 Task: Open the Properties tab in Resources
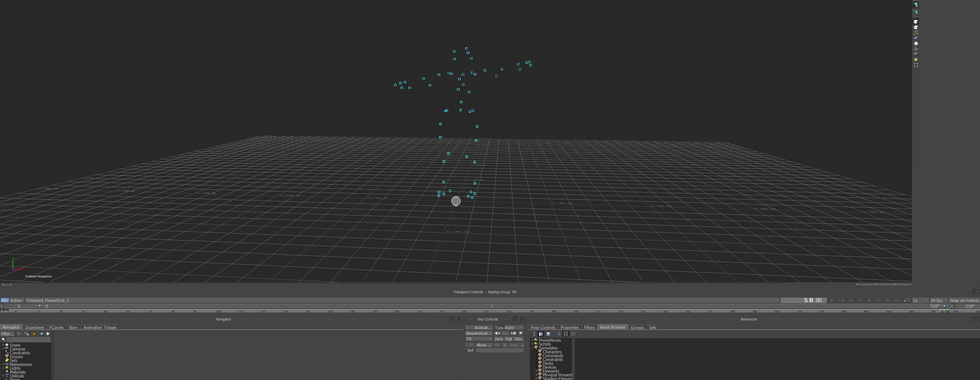pyautogui.click(x=569, y=328)
